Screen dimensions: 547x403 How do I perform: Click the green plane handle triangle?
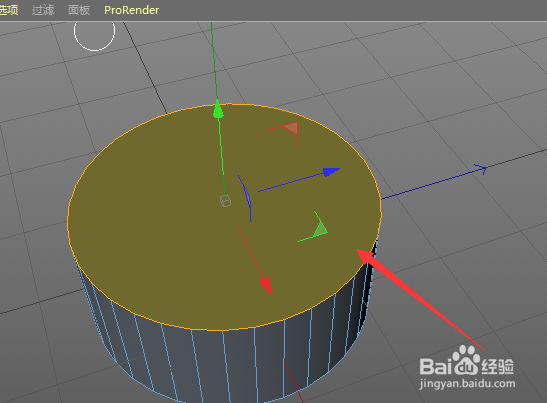(320, 229)
